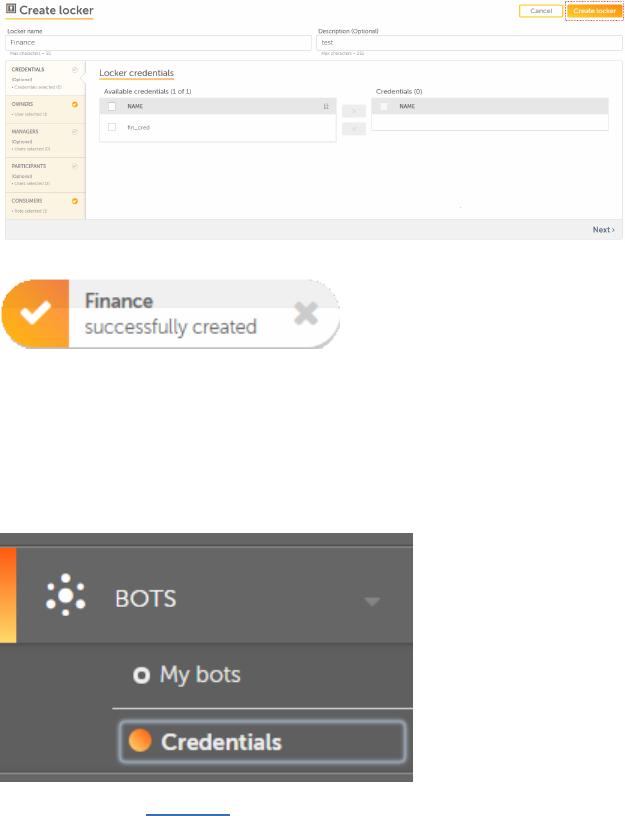Click the grey checkmark on CREDENTIALS
This screenshot has height=816, width=625.
(x=75, y=70)
